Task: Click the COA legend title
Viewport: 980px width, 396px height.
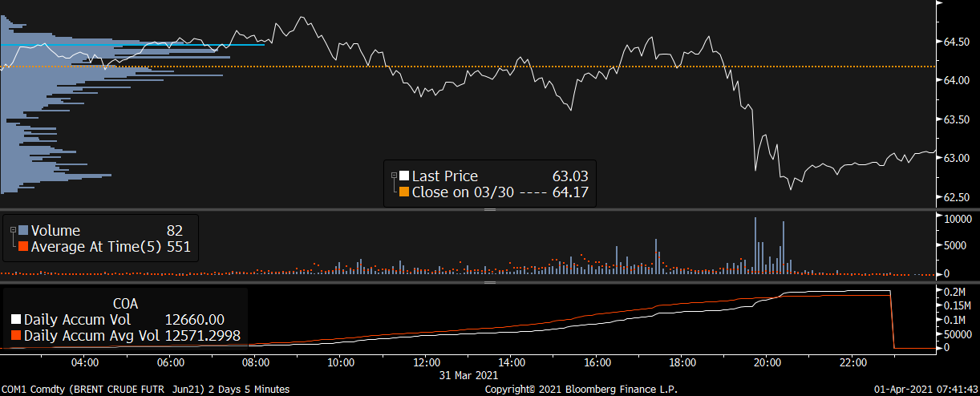Action: pos(124,304)
